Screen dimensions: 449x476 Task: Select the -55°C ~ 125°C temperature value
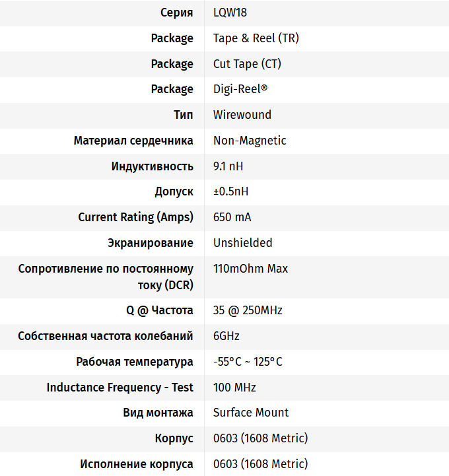pyautogui.click(x=248, y=362)
